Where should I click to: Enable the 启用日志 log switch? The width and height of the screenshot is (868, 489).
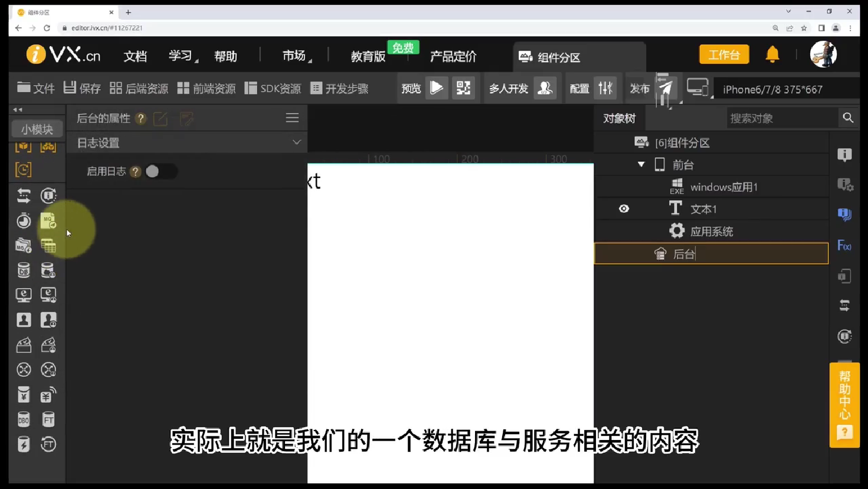click(160, 171)
